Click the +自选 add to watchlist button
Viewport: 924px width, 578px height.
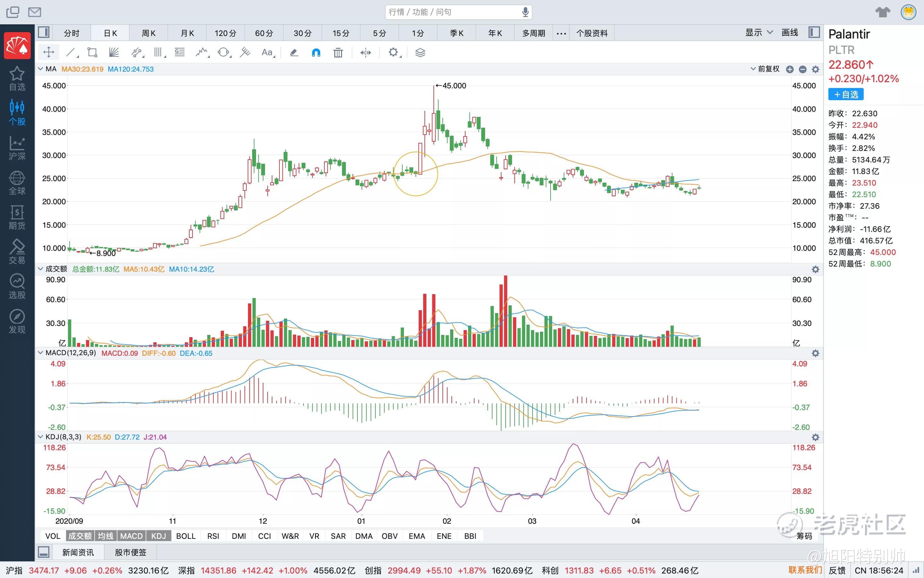846,94
